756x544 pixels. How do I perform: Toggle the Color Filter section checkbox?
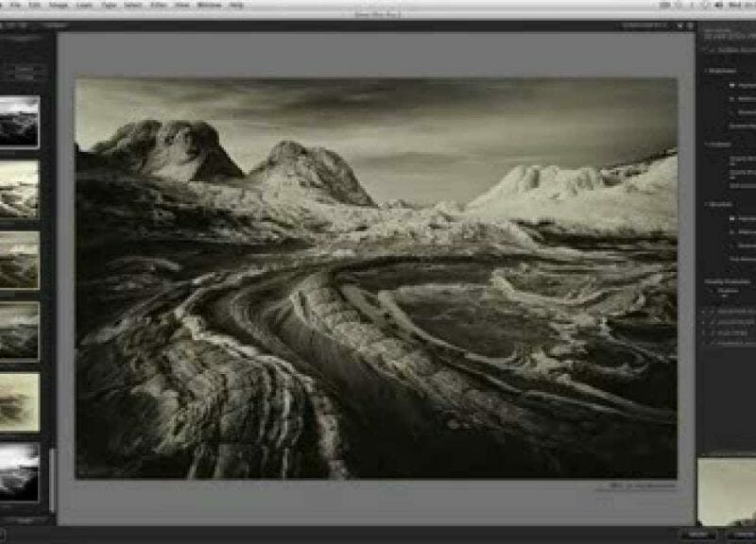707,311
